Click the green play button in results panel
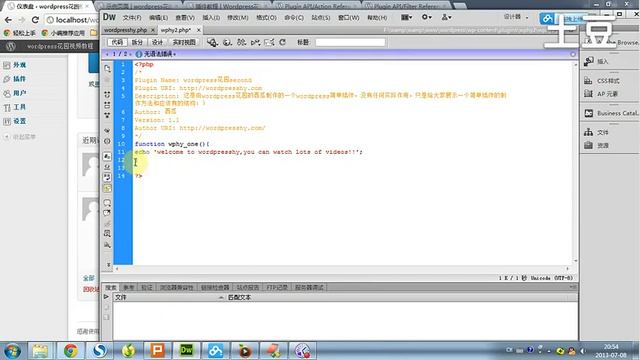Viewport: 640px width, 360px height. (106, 297)
